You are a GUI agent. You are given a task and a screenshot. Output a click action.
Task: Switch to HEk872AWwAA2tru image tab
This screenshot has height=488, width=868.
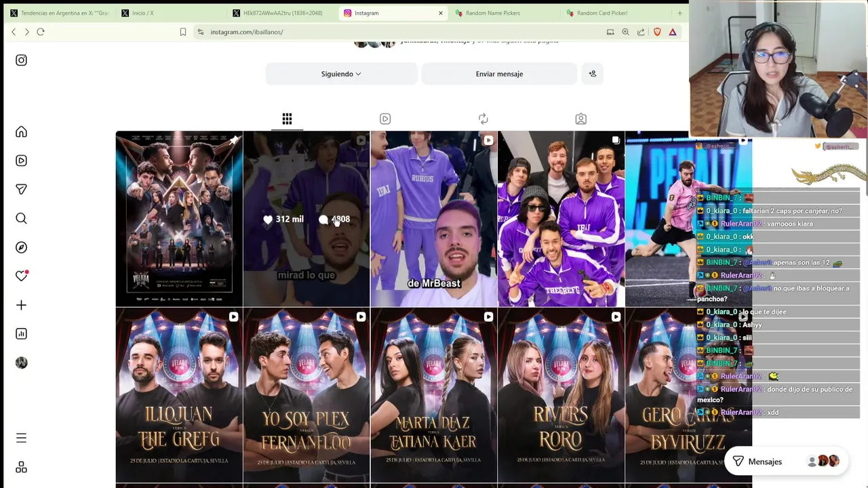[x=281, y=13]
